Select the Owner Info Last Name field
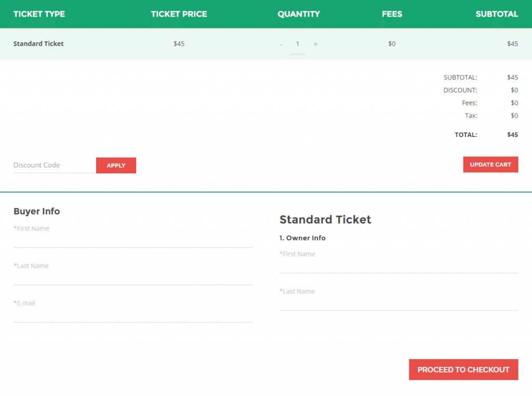Screen dimensions: 532x396 click(x=398, y=303)
